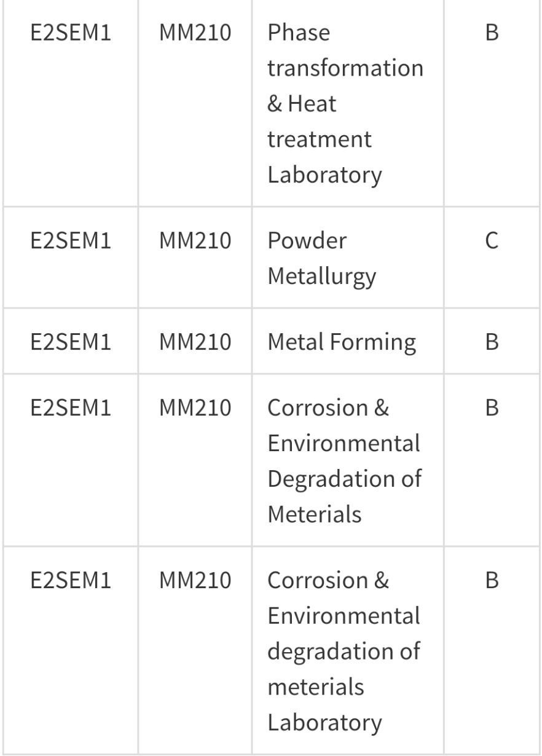Select grade B for Corrosion Degradation of Meterials

point(492,408)
